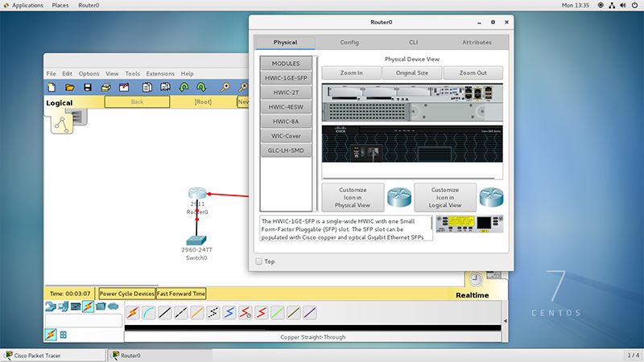Choose the Copper Cross-Over dashed cable
Screen dimensions: 644x362
point(180,313)
